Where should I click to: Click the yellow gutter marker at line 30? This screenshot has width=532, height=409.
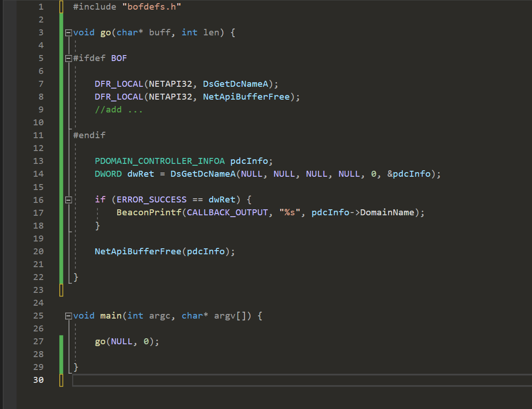61,380
